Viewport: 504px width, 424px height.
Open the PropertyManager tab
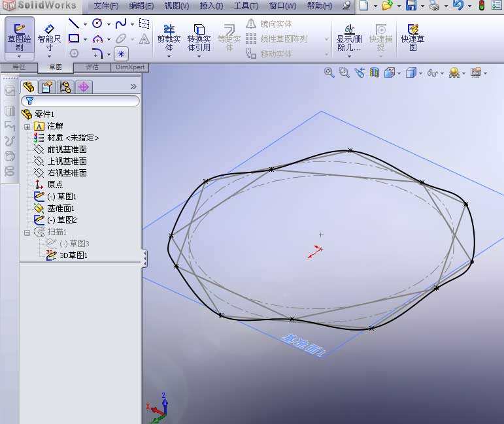[47, 87]
